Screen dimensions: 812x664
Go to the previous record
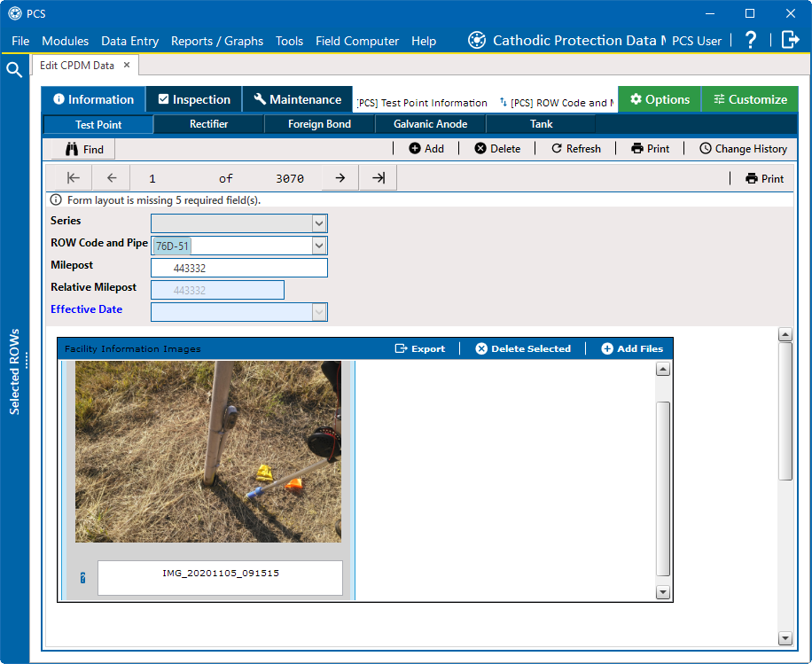tap(112, 178)
